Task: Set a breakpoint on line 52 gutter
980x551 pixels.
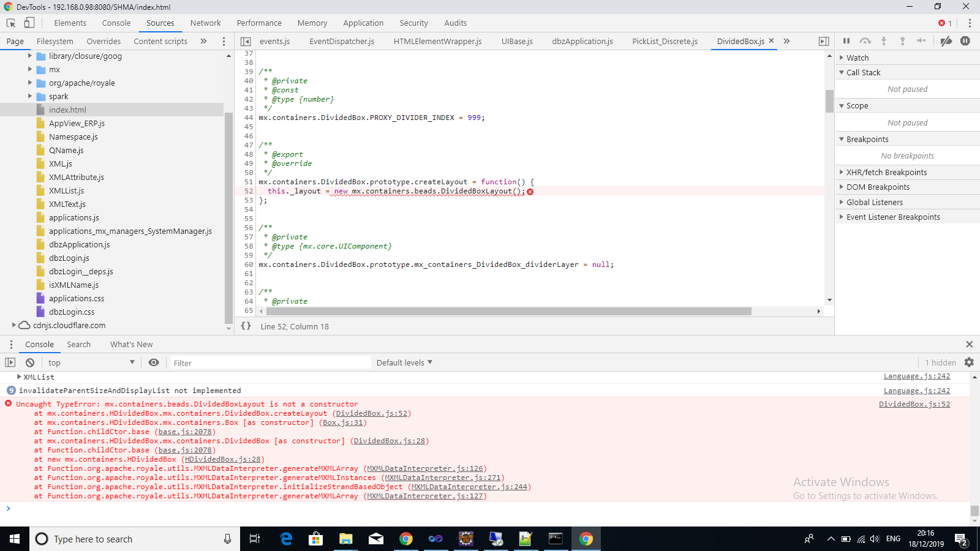Action: (x=248, y=191)
